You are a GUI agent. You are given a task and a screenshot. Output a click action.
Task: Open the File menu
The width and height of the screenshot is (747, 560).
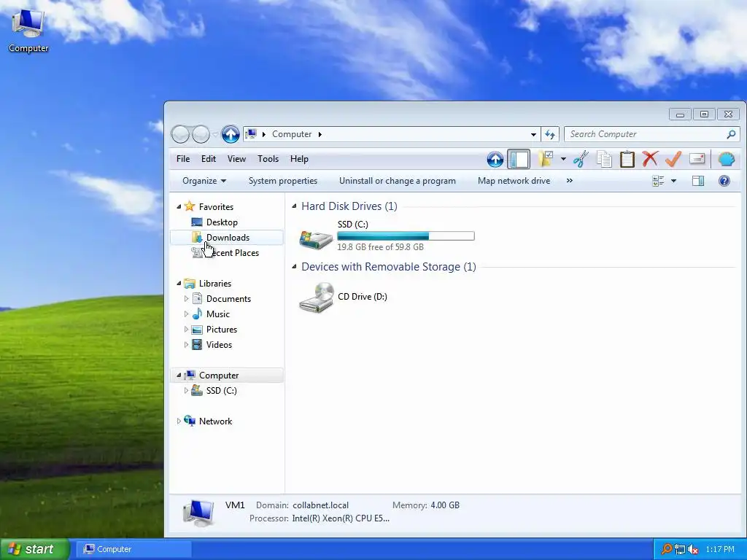click(x=183, y=159)
